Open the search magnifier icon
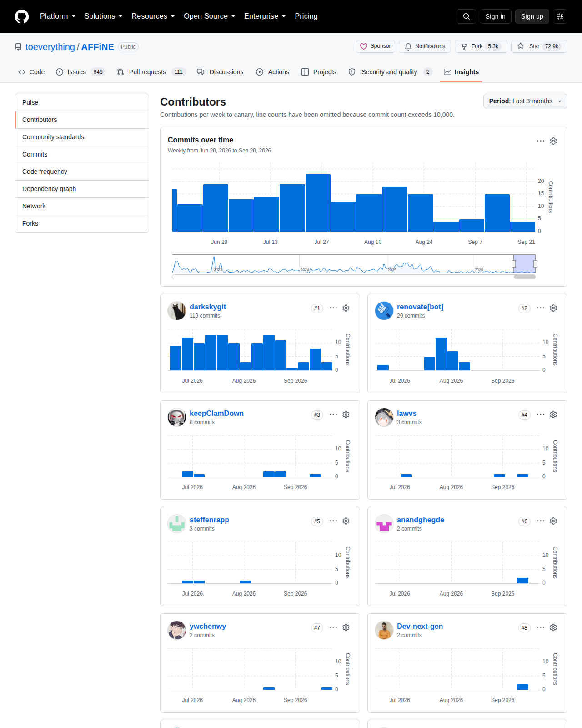 click(467, 16)
